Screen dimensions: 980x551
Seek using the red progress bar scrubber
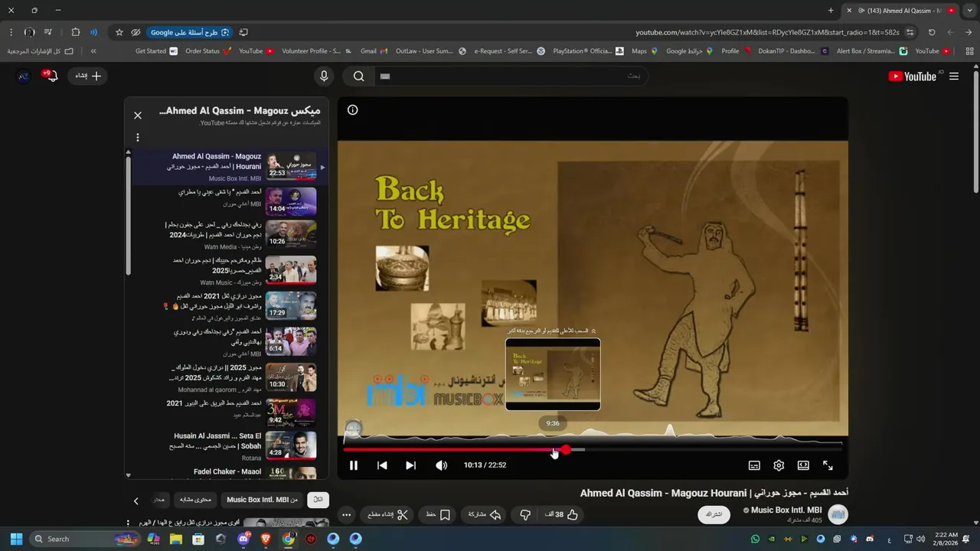[x=565, y=450]
